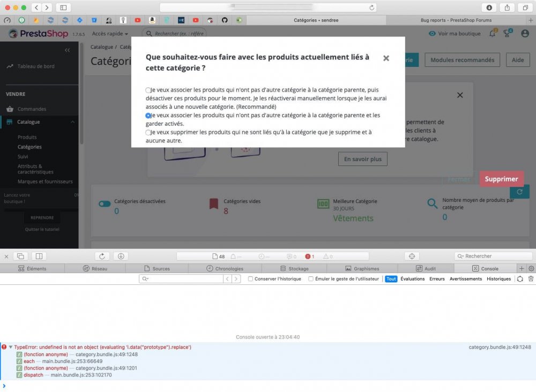Open Commandes menu in sidebar
This screenshot has height=392, width=536.
pos(32,109)
